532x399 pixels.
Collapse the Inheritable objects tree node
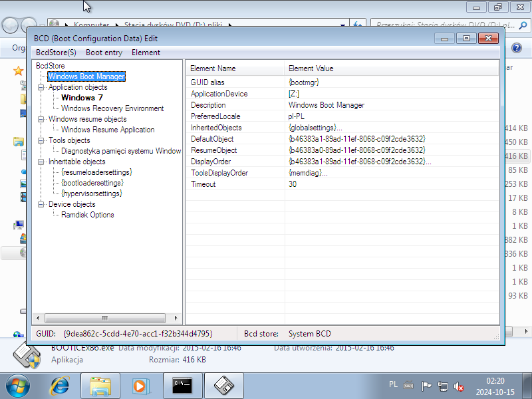pyautogui.click(x=41, y=162)
